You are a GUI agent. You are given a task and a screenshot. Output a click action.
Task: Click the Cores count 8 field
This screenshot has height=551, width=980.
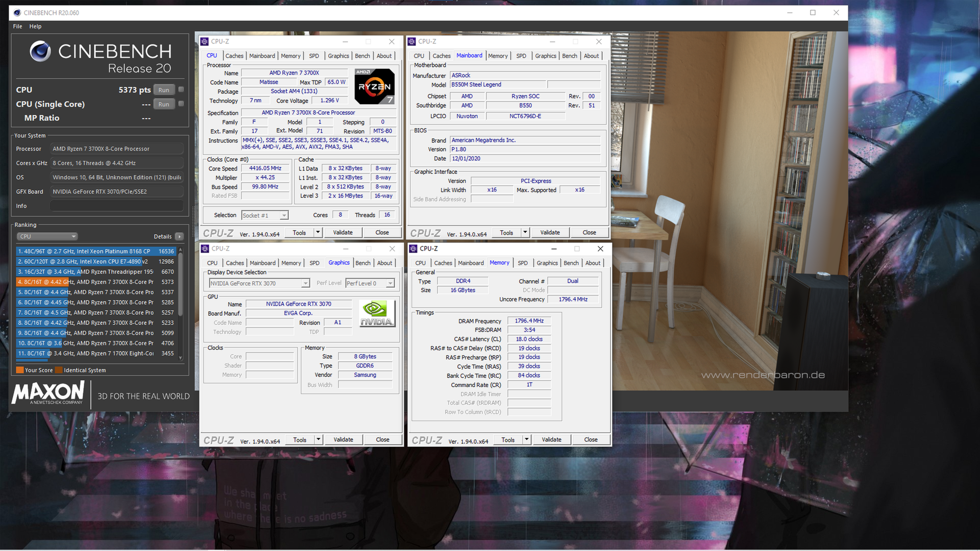(x=340, y=215)
